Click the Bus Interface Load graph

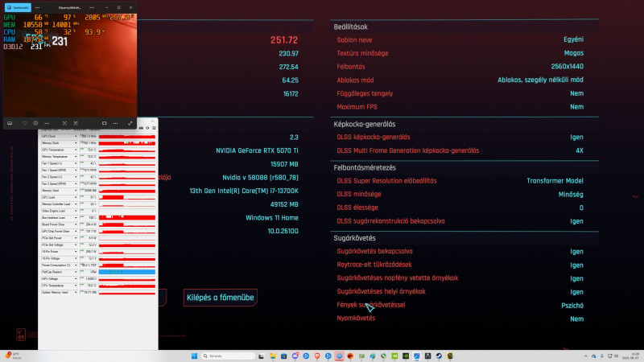pyautogui.click(x=127, y=217)
